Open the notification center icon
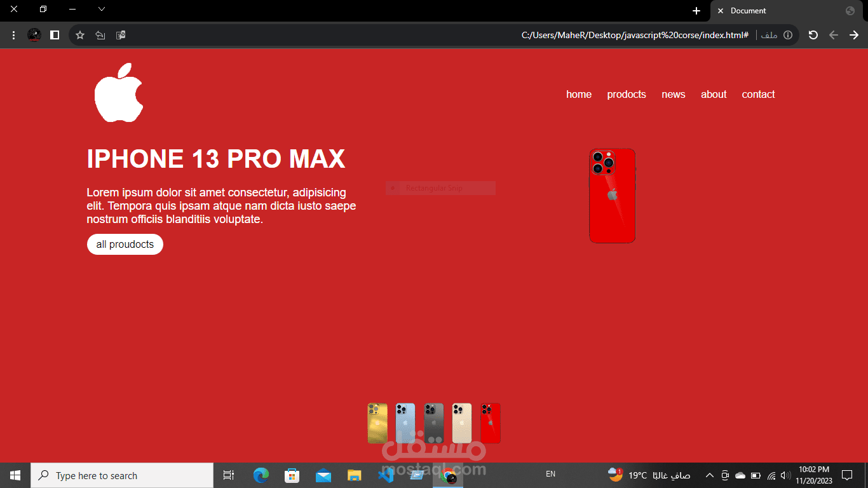The width and height of the screenshot is (868, 488). point(846,475)
